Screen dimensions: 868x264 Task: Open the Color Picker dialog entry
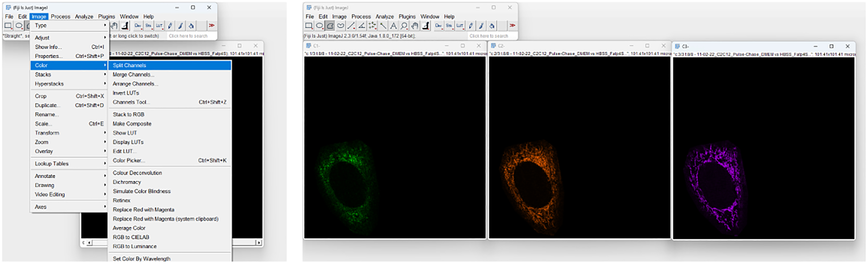tap(129, 160)
